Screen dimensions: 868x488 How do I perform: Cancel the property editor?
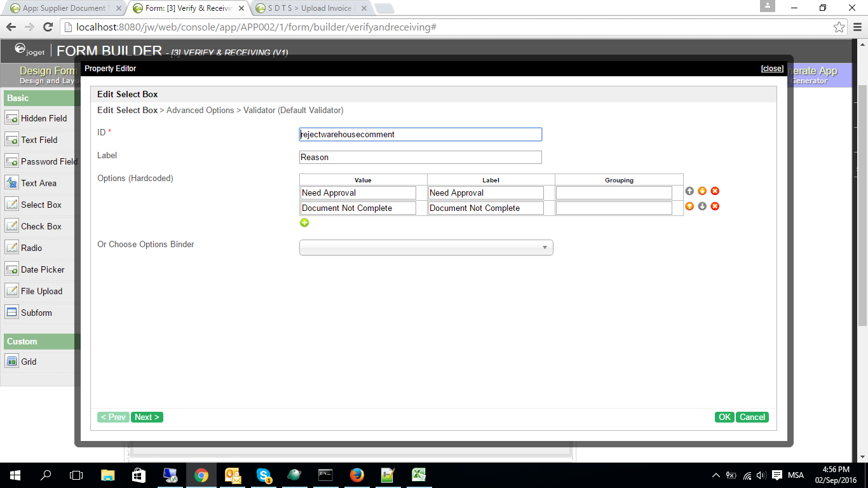(x=752, y=417)
